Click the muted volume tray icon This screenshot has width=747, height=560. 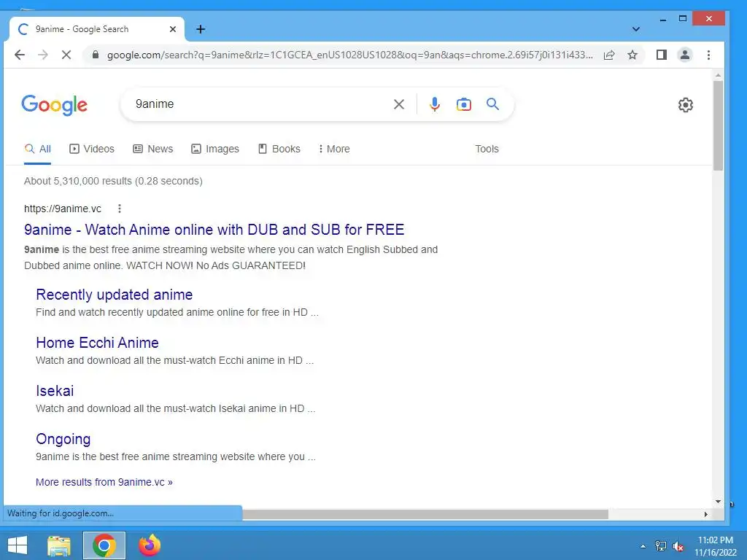coord(678,546)
